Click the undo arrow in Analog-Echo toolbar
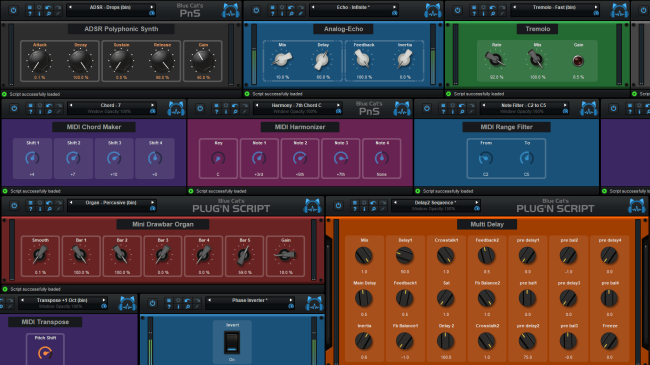Image resolution: width=650 pixels, height=365 pixels. click(x=291, y=7)
